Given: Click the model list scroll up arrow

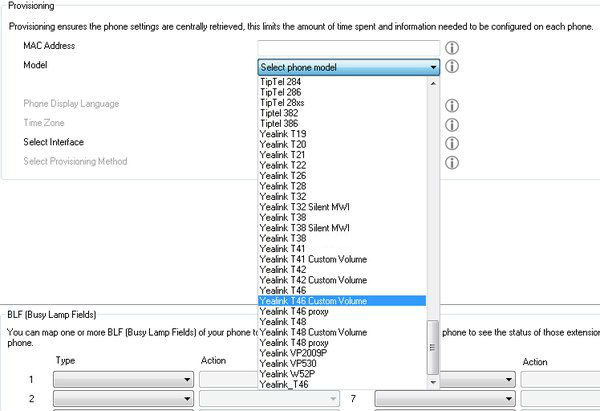Looking at the screenshot, I should click(x=433, y=82).
